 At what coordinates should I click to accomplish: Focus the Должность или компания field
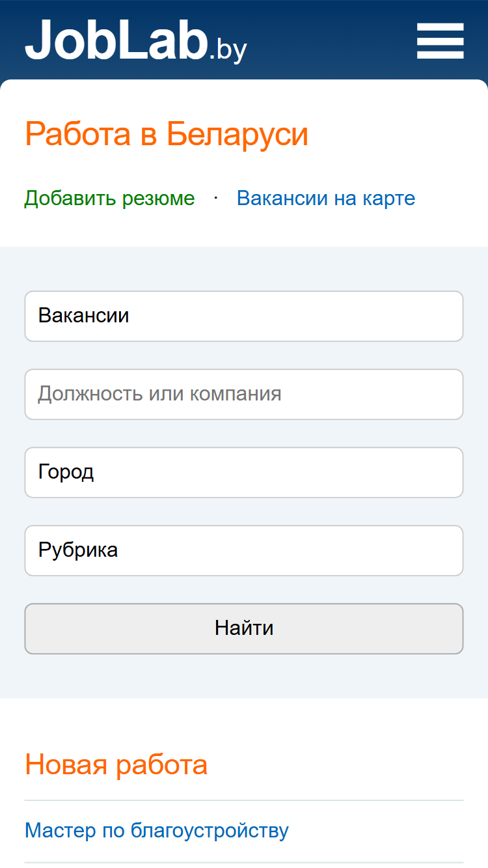click(x=244, y=394)
